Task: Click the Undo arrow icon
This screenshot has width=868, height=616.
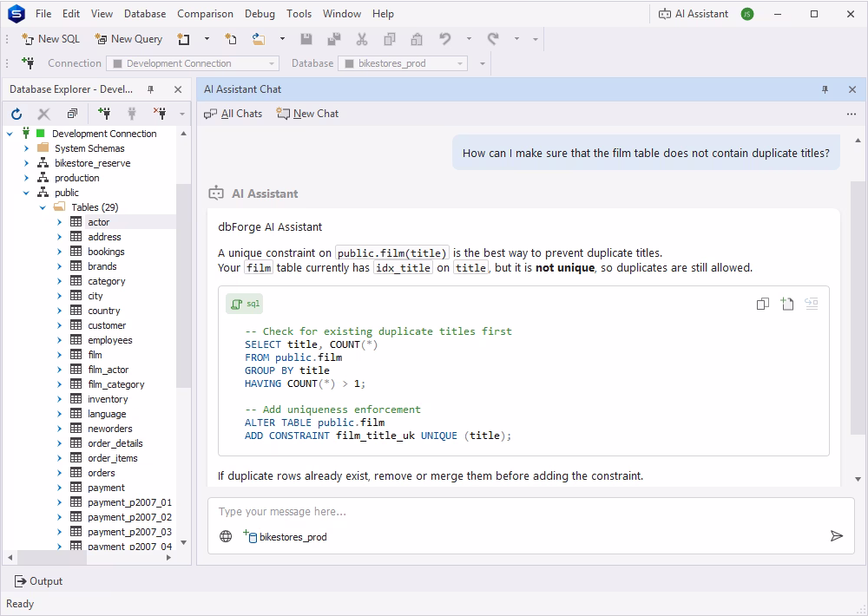Action: [445, 39]
